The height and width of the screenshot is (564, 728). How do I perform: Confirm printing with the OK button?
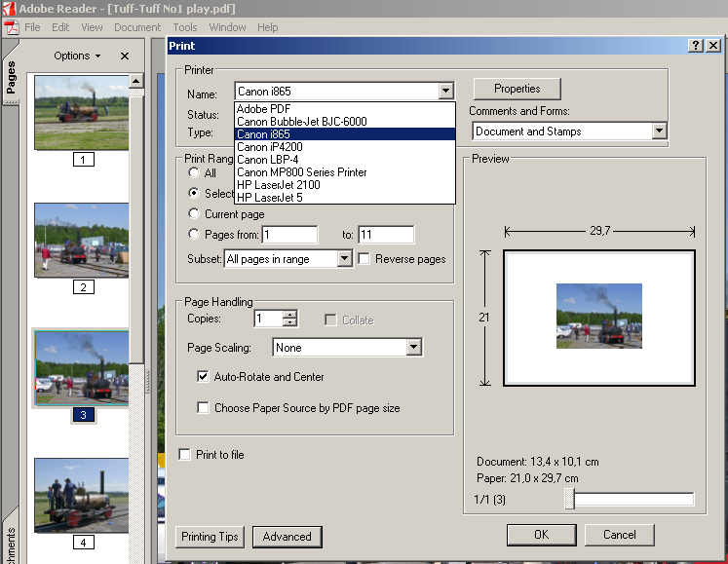click(x=541, y=535)
